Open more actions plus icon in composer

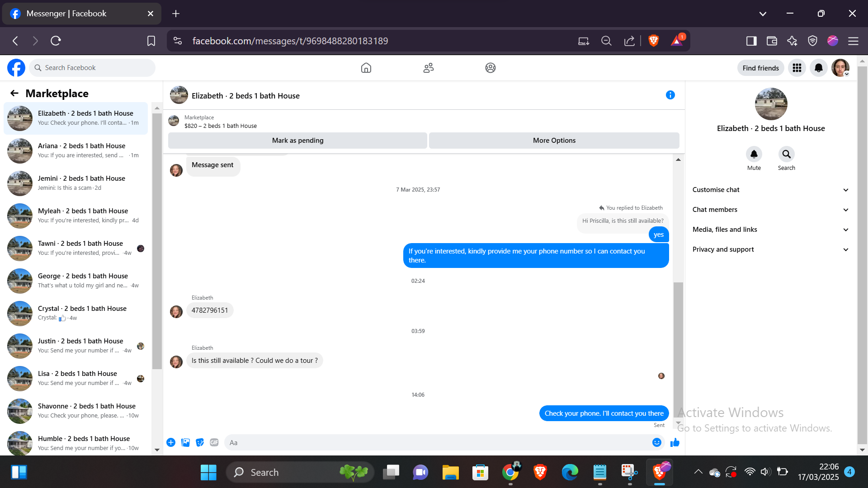[171, 442]
